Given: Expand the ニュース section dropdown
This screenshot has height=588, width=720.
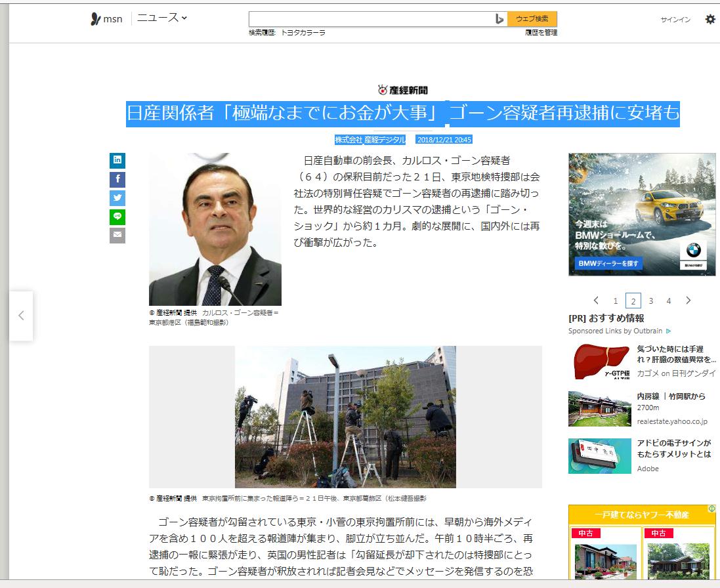Looking at the screenshot, I should coord(162,18).
